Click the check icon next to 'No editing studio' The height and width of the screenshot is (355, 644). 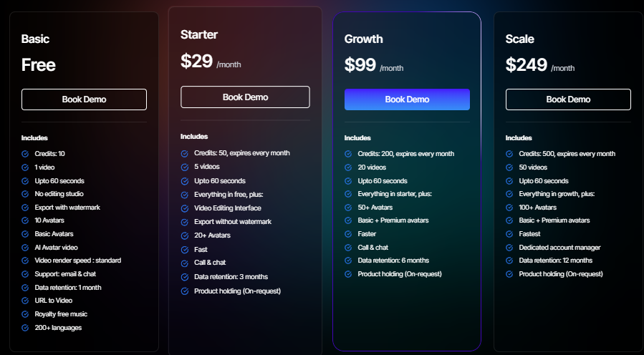pos(25,194)
